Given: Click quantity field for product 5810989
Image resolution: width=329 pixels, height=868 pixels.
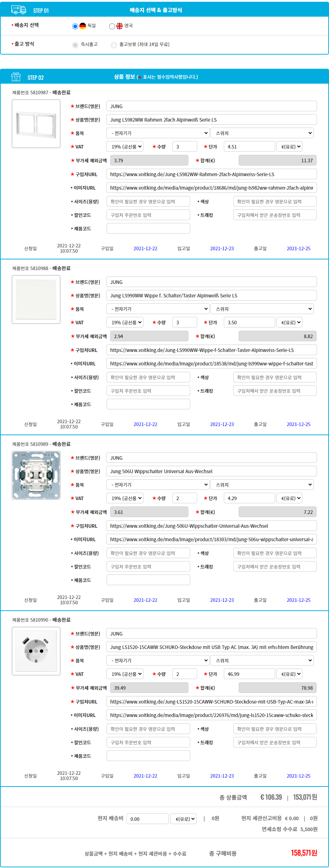Looking at the screenshot, I should point(185,498).
